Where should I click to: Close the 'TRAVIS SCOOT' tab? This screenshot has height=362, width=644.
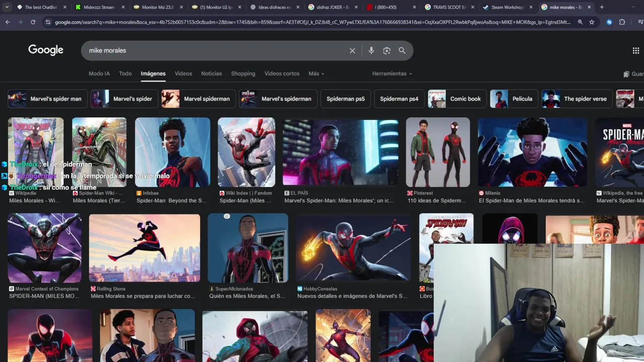point(472,7)
